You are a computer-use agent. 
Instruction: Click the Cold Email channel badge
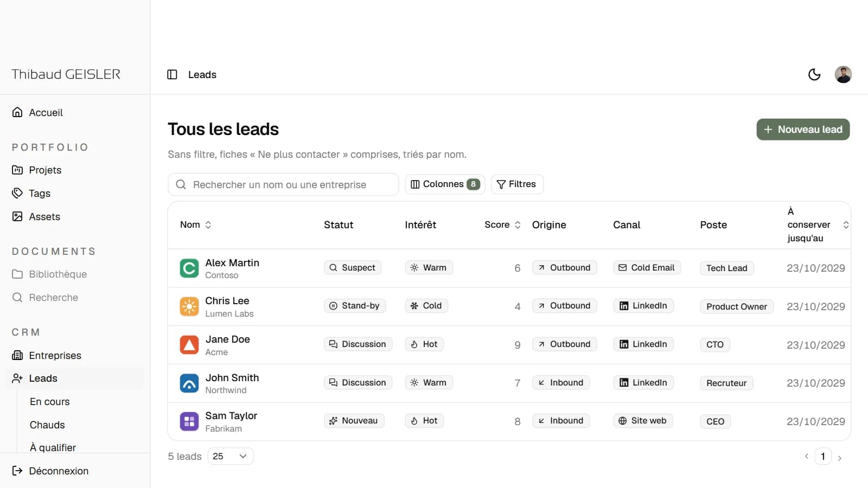click(647, 268)
